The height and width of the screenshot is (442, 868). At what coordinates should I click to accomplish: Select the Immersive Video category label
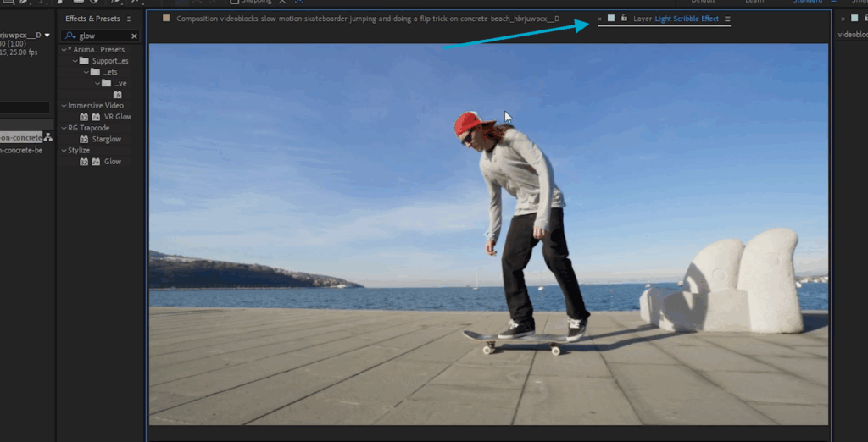(x=96, y=106)
